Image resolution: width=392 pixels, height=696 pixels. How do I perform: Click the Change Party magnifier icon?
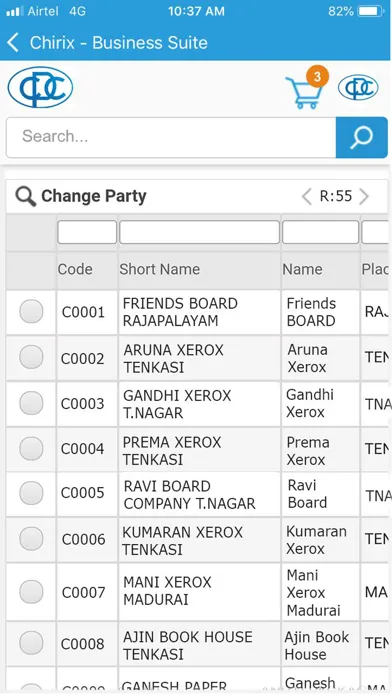point(26,196)
